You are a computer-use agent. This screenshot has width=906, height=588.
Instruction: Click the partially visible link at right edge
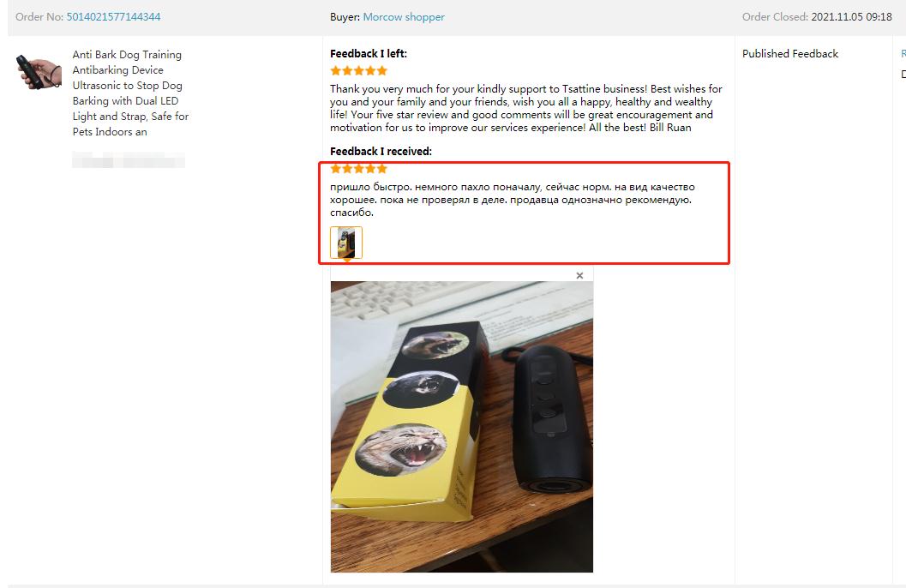pos(903,54)
